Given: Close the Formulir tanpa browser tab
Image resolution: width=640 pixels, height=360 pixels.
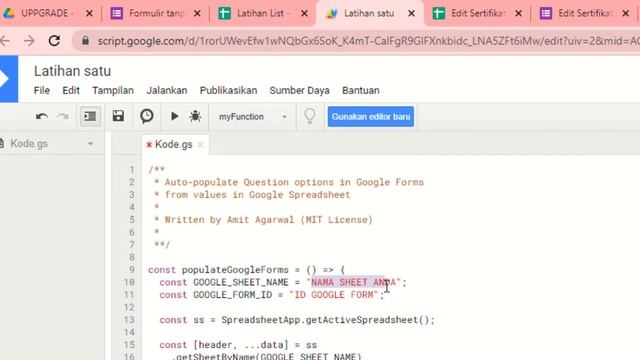Looking at the screenshot, I should tap(197, 13).
